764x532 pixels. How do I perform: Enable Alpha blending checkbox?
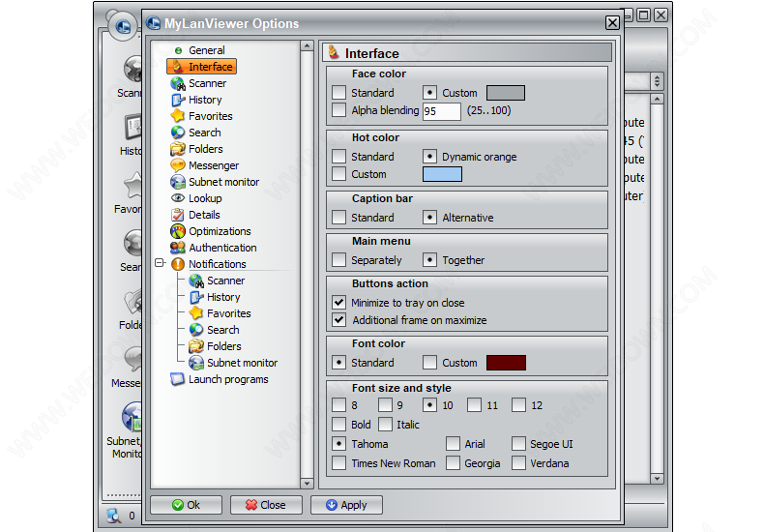338,110
